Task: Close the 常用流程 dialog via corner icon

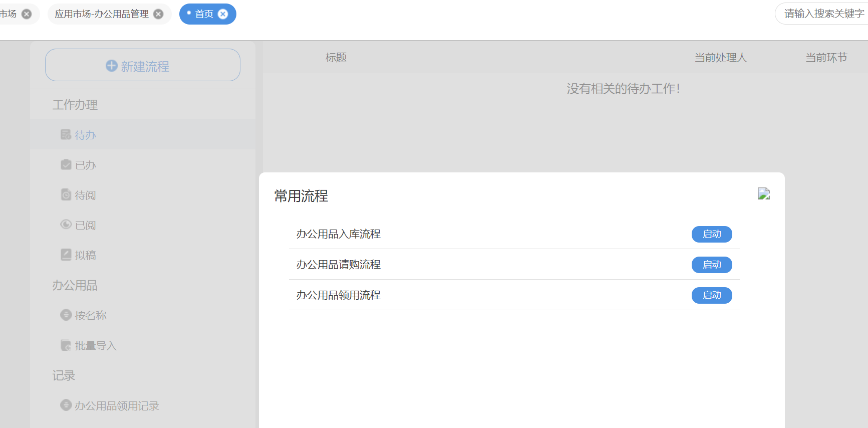Action: pyautogui.click(x=763, y=193)
